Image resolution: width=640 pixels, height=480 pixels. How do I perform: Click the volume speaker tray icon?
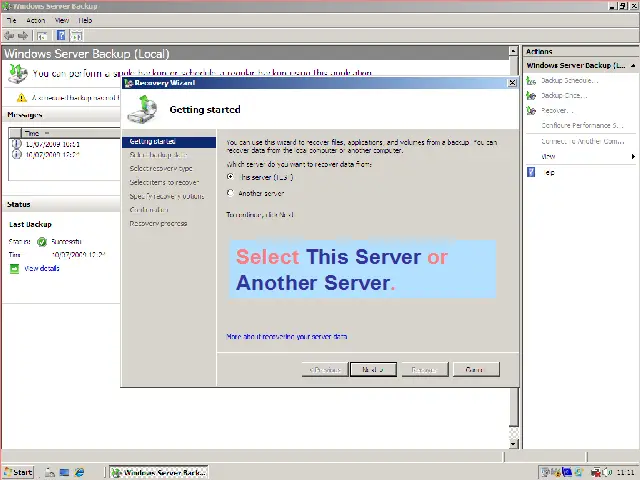(x=606, y=472)
